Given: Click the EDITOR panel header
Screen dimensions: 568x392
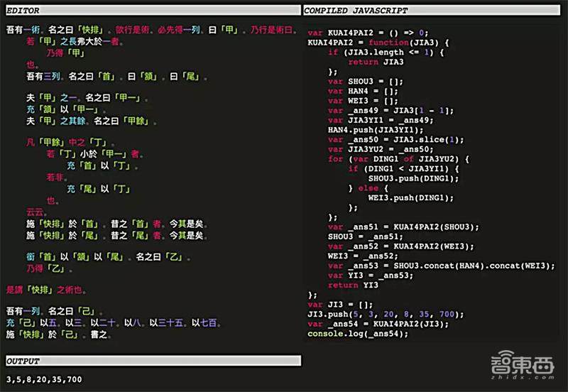Looking at the screenshot, I should pyautogui.click(x=23, y=11).
